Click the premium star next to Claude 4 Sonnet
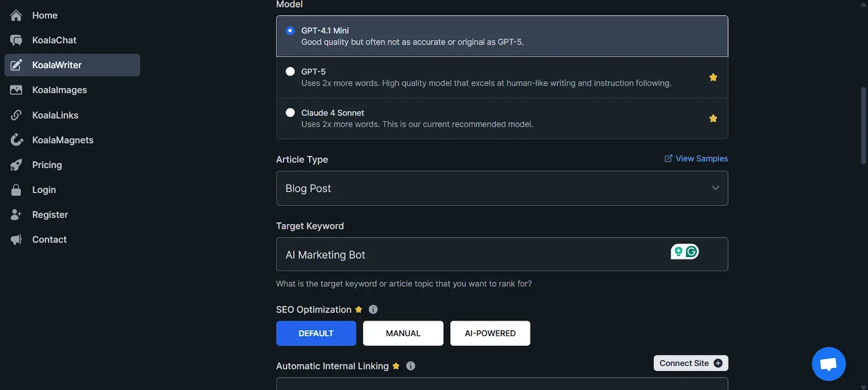 pos(713,118)
